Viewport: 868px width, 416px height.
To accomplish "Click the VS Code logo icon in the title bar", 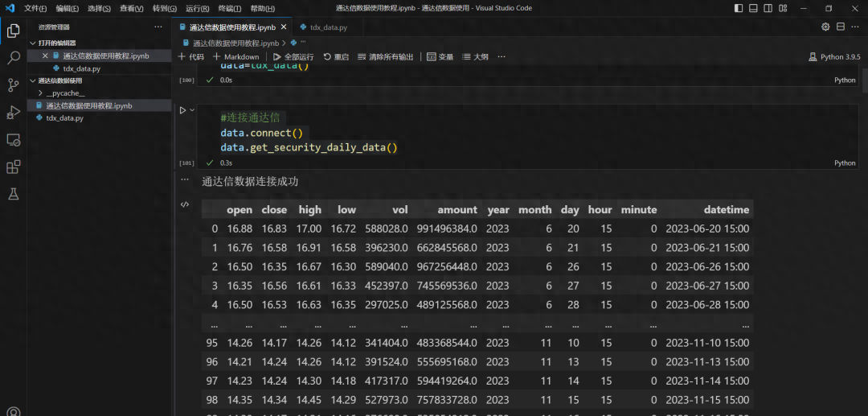I will [10, 8].
